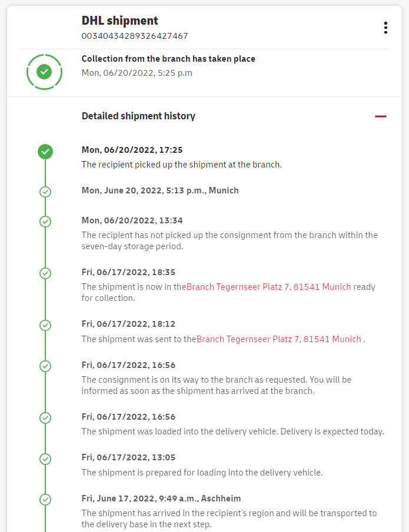
Task: Click the timeline checkmark for 5:13 p.m. Munich
Action: [x=45, y=192]
